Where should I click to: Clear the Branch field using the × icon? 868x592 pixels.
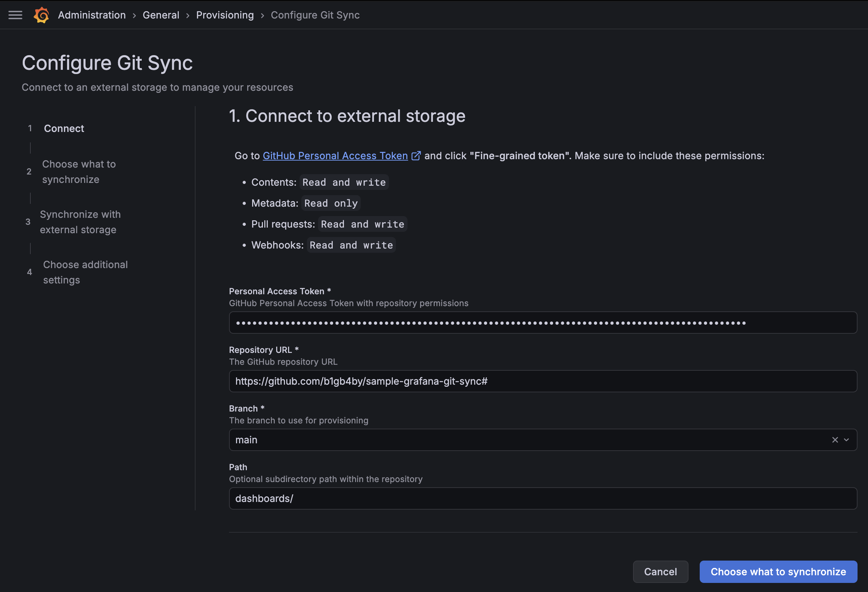tap(835, 439)
